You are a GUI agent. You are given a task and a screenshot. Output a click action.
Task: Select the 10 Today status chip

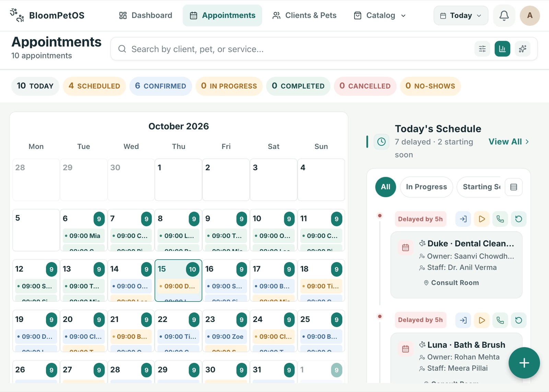click(x=35, y=86)
